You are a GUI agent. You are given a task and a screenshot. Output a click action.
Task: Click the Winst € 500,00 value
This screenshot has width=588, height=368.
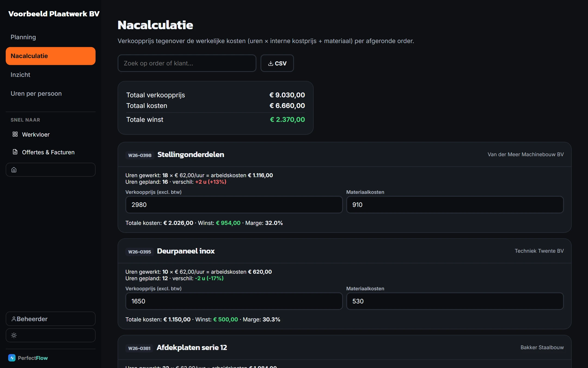coord(226,319)
